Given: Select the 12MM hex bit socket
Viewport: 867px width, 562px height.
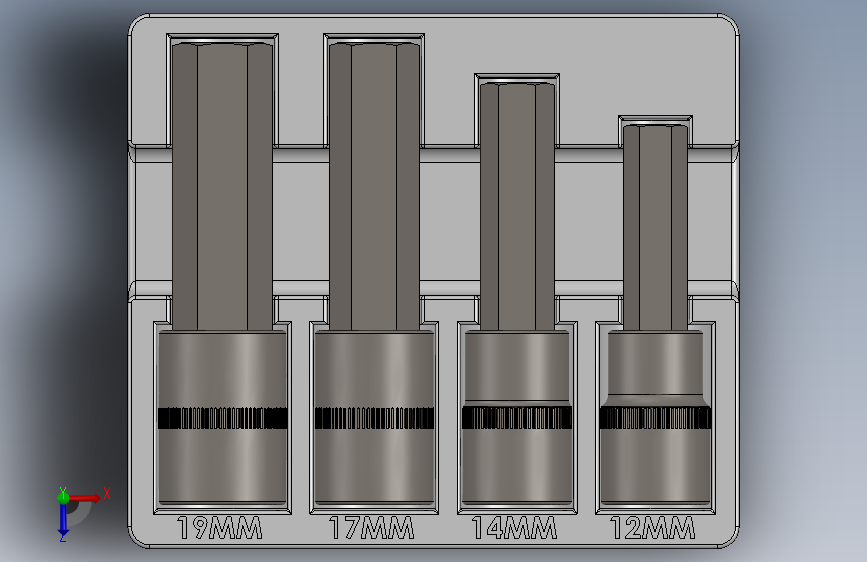Looking at the screenshot, I should (x=655, y=314).
